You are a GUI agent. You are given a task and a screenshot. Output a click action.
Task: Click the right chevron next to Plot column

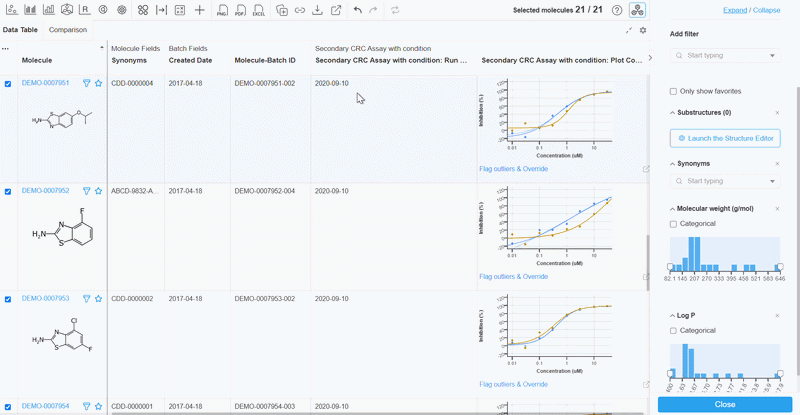point(650,58)
